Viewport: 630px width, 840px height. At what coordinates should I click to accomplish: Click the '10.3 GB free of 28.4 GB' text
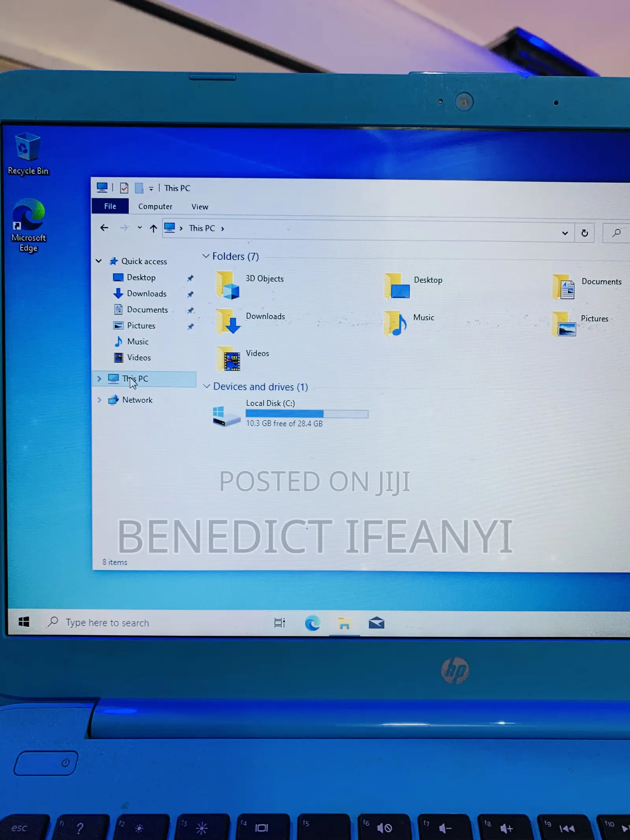(x=284, y=424)
